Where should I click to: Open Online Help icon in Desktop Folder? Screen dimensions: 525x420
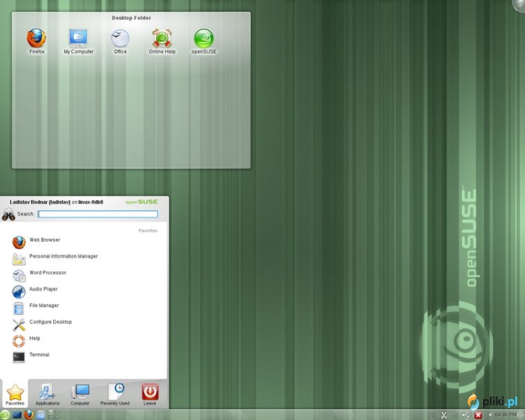161,41
